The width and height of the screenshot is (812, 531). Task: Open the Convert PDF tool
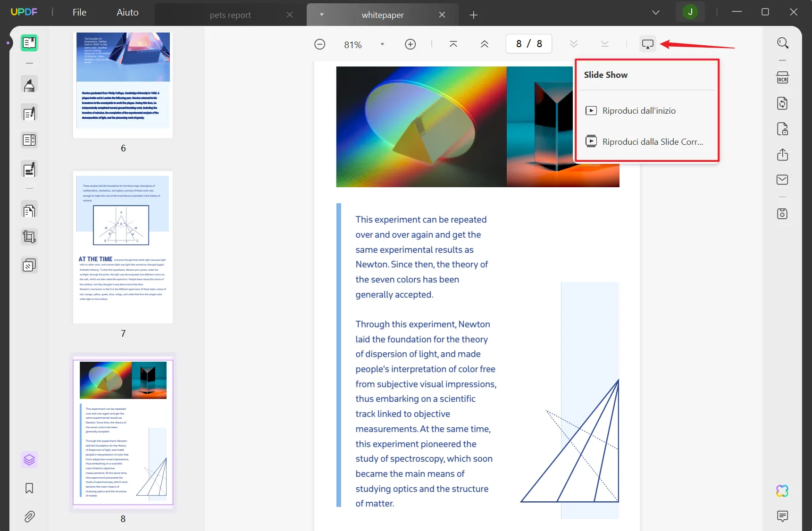[783, 103]
